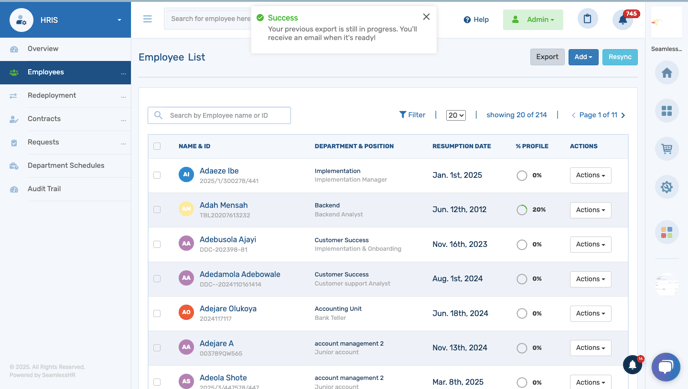The width and height of the screenshot is (688, 389).
Task: Click Adaeze Ibe's AI avatar
Action: tap(186, 175)
